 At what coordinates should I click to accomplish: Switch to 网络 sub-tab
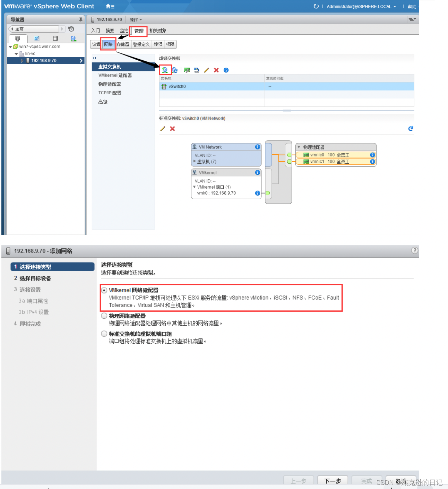109,44
